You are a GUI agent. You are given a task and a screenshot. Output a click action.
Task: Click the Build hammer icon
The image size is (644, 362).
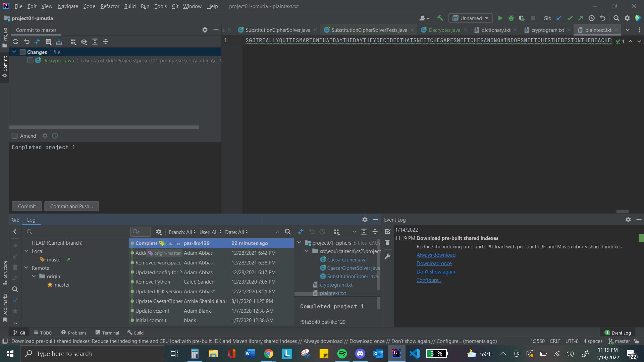pyautogui.click(x=440, y=18)
